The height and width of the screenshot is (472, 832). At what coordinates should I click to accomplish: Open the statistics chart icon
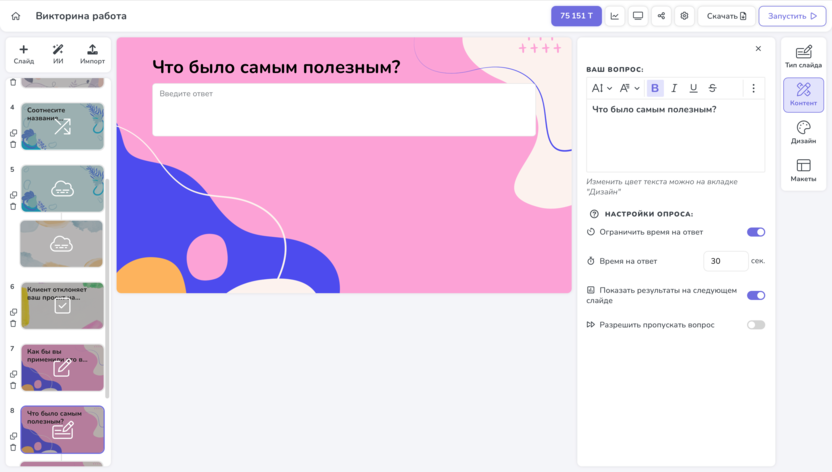pos(614,16)
